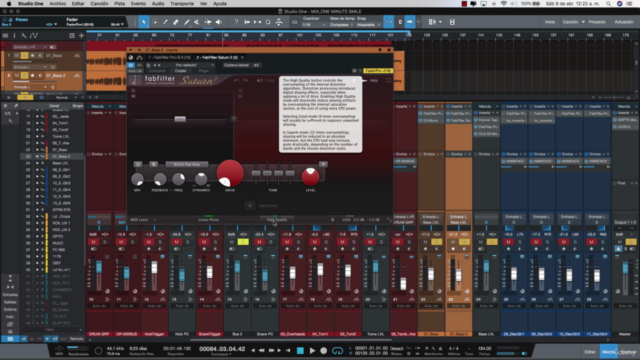Solo the Bass LVL mixer channel
The width and height of the screenshot is (640, 360).
click(492, 242)
